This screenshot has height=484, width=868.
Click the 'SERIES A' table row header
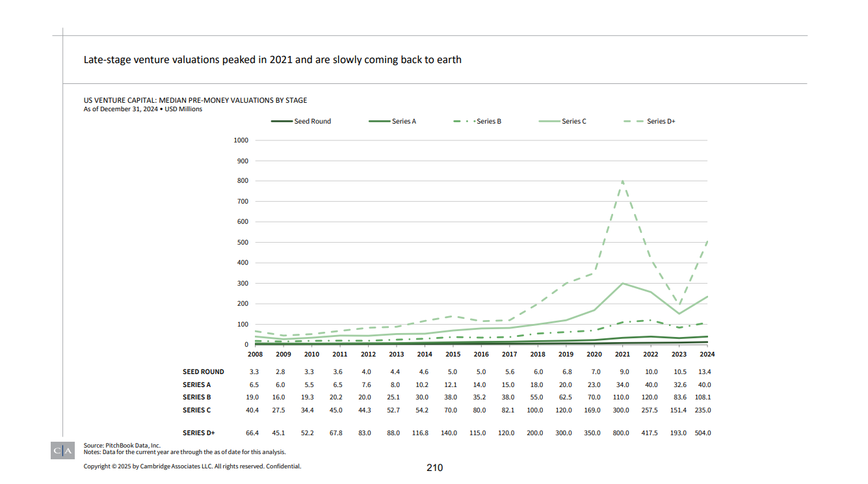(197, 384)
